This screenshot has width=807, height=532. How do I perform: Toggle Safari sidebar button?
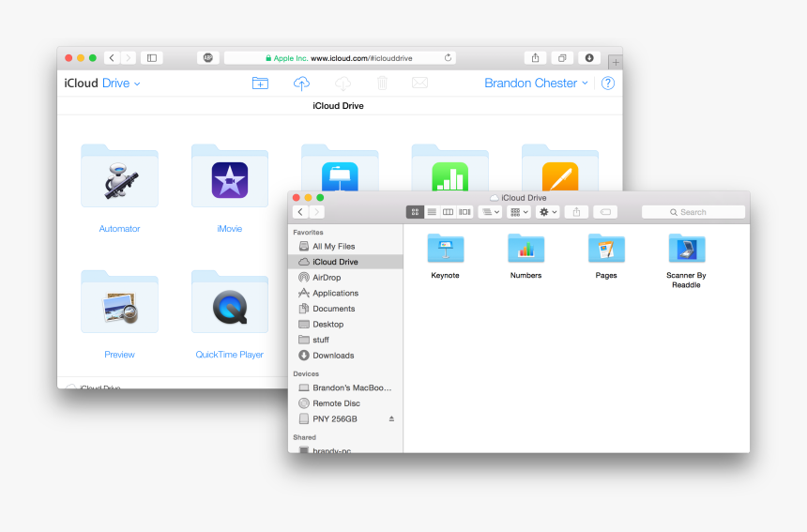(x=152, y=58)
